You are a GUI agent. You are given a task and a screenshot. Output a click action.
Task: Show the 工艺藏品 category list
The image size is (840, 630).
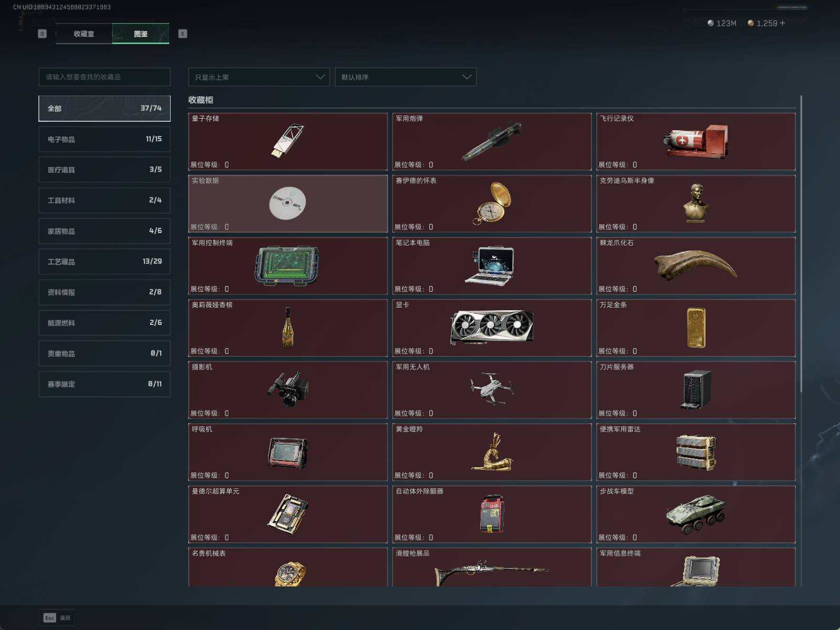pyautogui.click(x=105, y=261)
